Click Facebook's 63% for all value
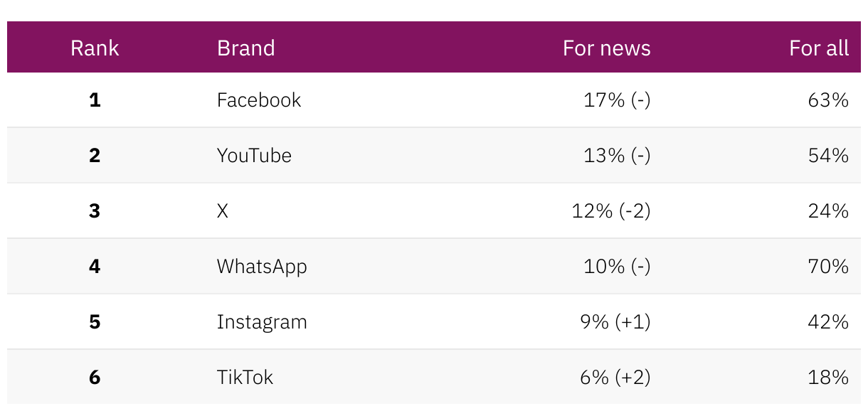 (828, 100)
